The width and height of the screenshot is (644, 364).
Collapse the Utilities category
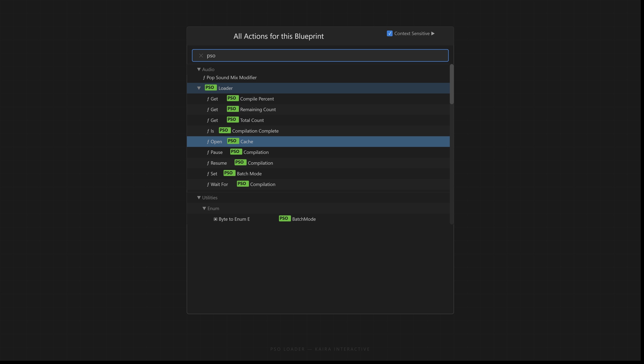pos(199,197)
